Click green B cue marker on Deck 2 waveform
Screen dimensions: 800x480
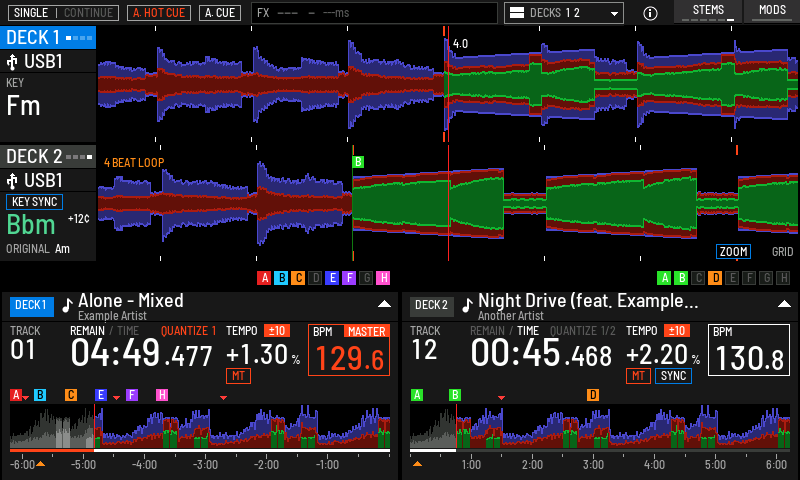[358, 162]
